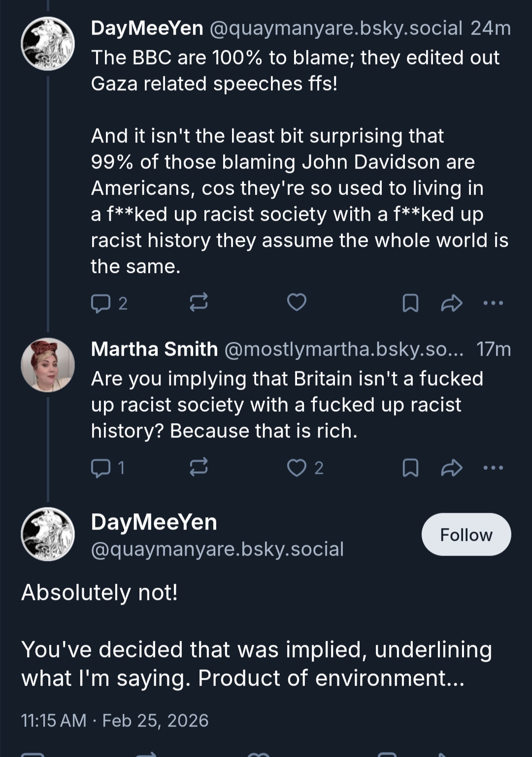Open the 11:15 AM Feb 25, 2026 timestamp
Viewport: 532px width, 757px height.
click(115, 721)
